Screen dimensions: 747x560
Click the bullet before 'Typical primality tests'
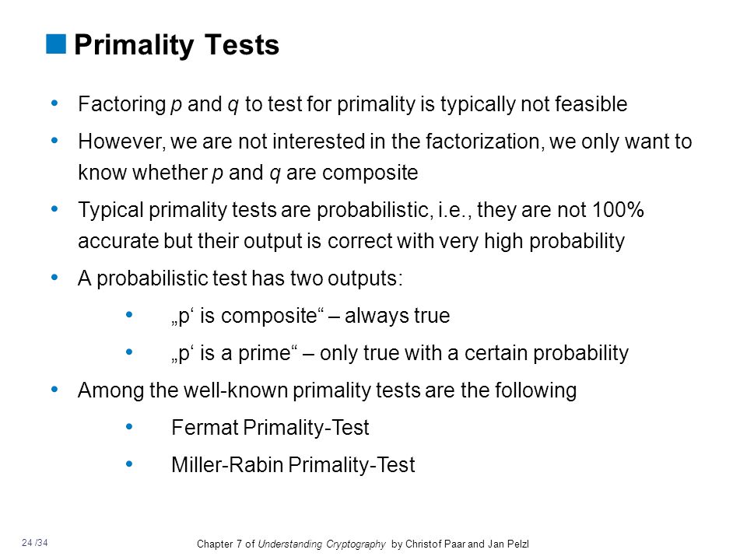[54, 208]
